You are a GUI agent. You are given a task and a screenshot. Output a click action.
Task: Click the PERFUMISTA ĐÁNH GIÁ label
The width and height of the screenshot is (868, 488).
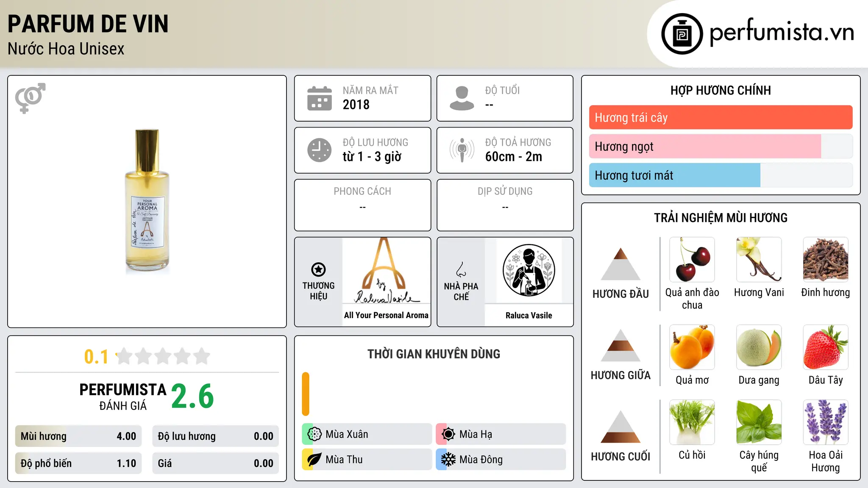(123, 396)
